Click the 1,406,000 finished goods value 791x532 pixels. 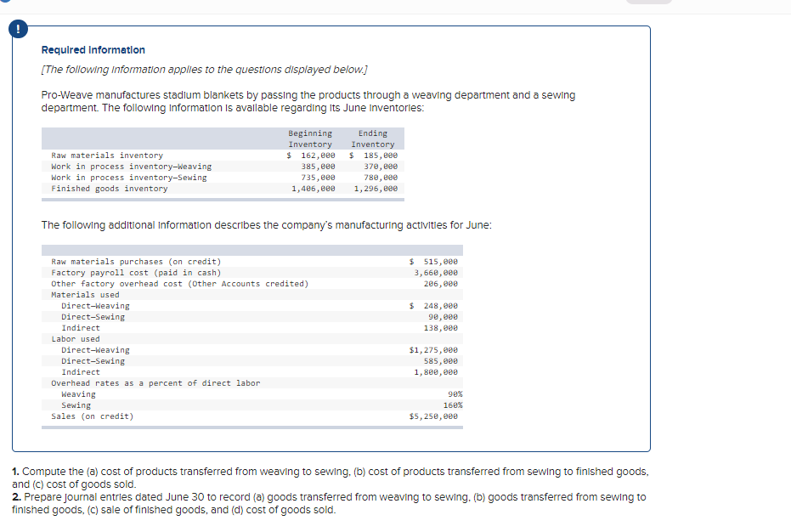314,189
